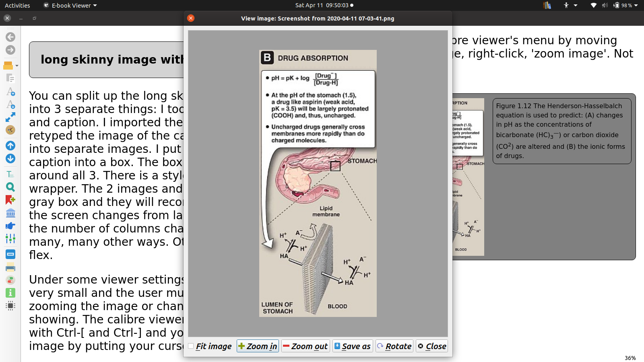The height and width of the screenshot is (362, 644).
Task: Rotate the image with the Rotate button
Action: (394, 346)
